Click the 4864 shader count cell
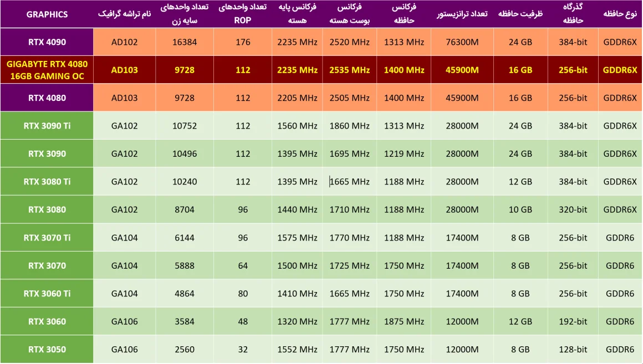Viewport: 643px width, 364px height. (x=185, y=294)
